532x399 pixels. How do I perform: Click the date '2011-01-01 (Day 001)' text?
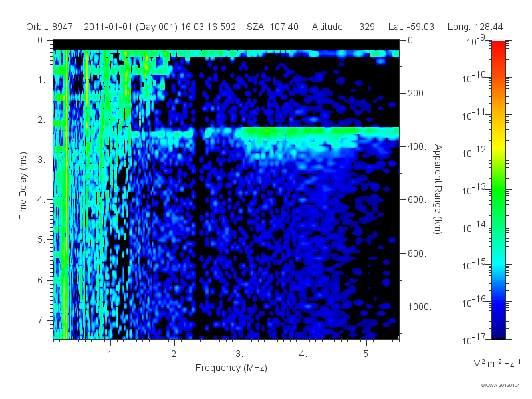tap(130, 27)
